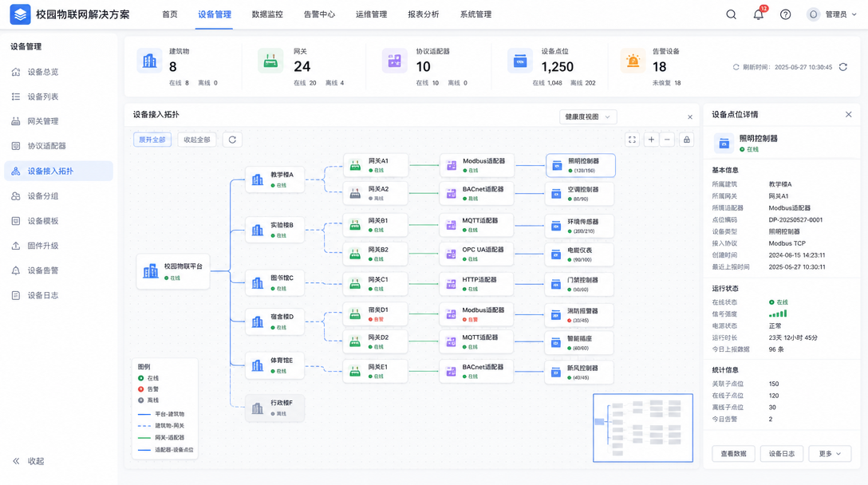The image size is (868, 485).
Task: Open the help question mark icon
Action: click(x=785, y=14)
